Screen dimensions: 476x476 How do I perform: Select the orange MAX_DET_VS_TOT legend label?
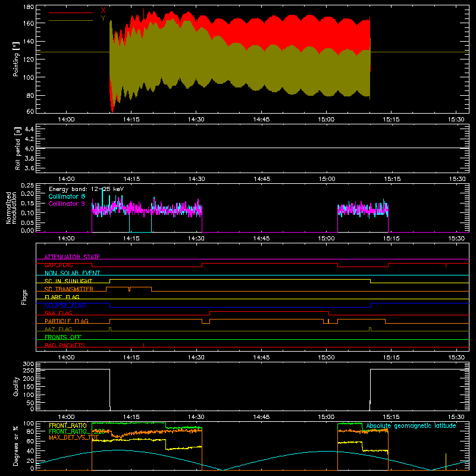click(74, 437)
